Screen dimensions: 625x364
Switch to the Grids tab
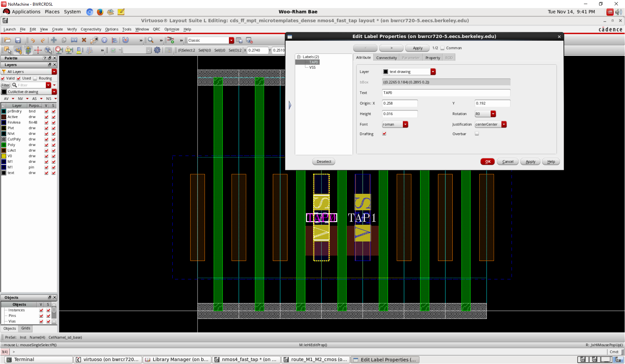tap(26, 328)
